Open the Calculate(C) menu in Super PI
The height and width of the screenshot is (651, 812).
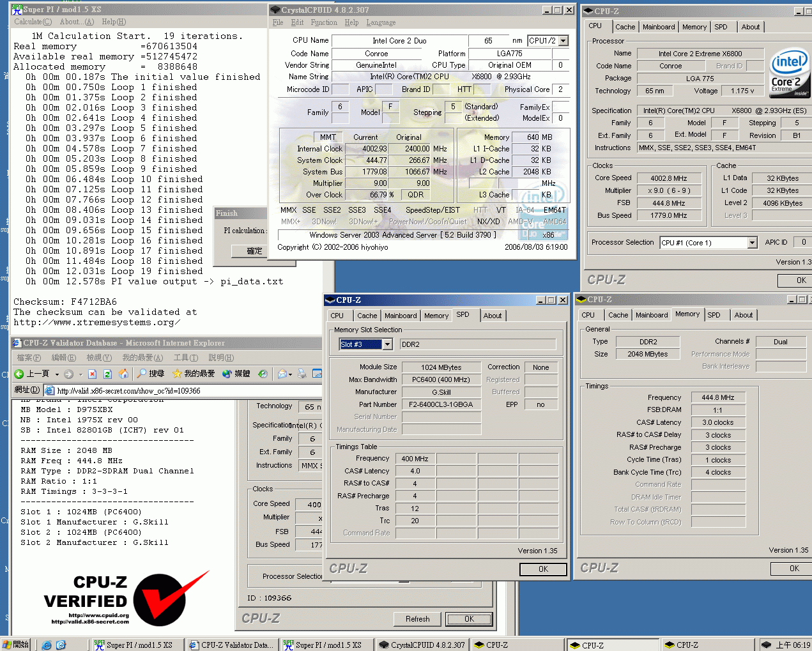(x=33, y=22)
